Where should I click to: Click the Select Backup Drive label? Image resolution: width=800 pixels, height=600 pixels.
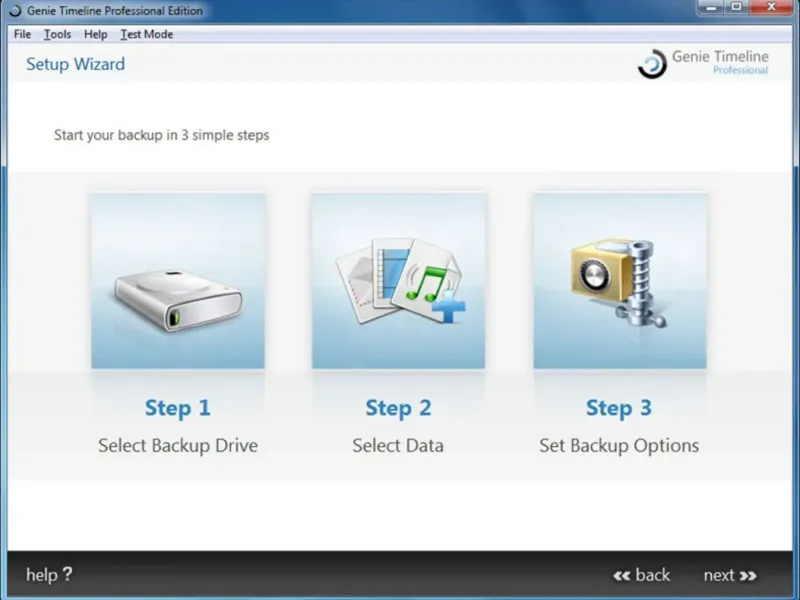[178, 445]
